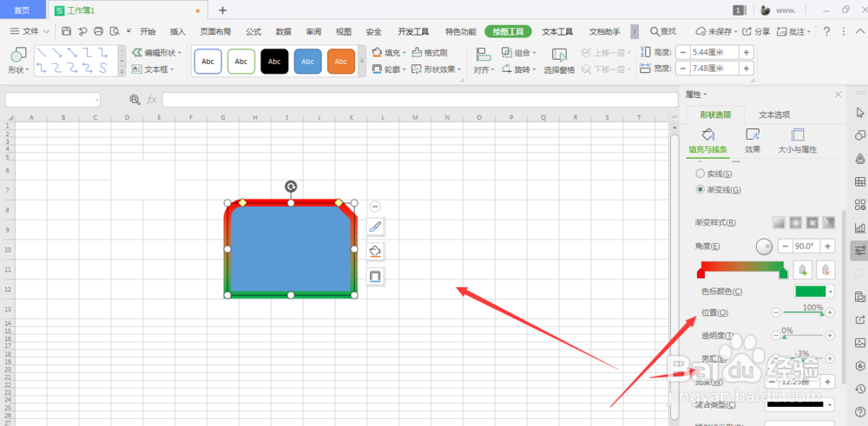This screenshot has height=426, width=868.
Task: Open the 页面布局 tab
Action: point(215,31)
